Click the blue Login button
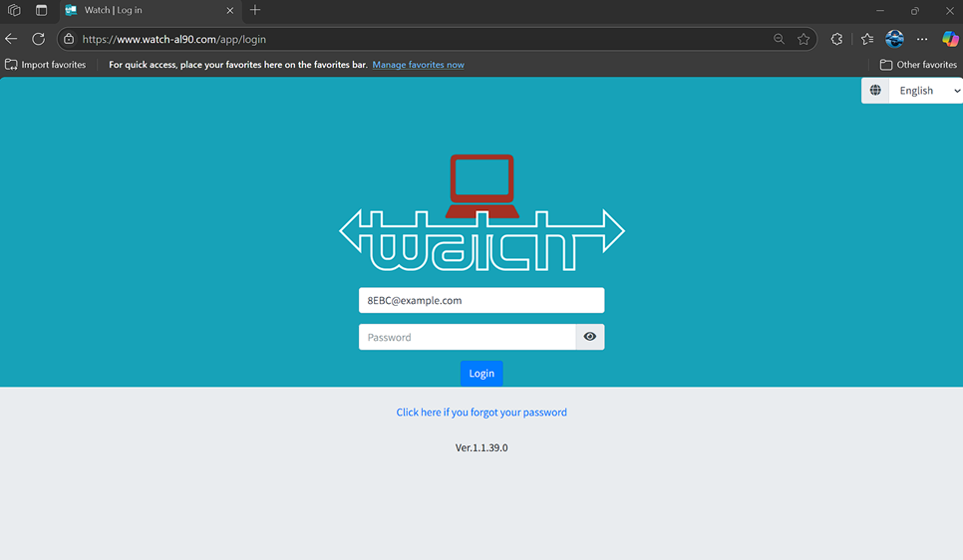Viewport: 963px width, 560px height. point(481,373)
